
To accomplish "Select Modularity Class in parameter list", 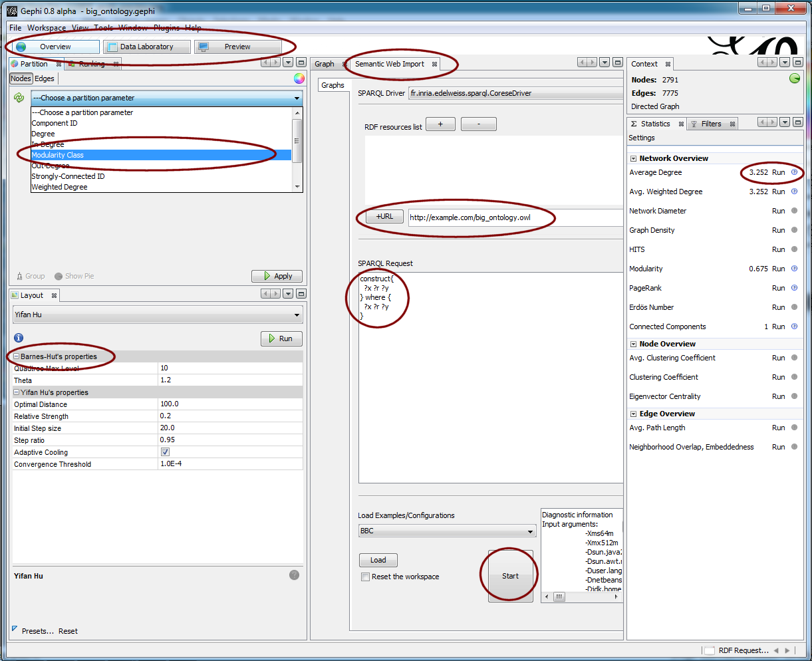I will (x=161, y=155).
